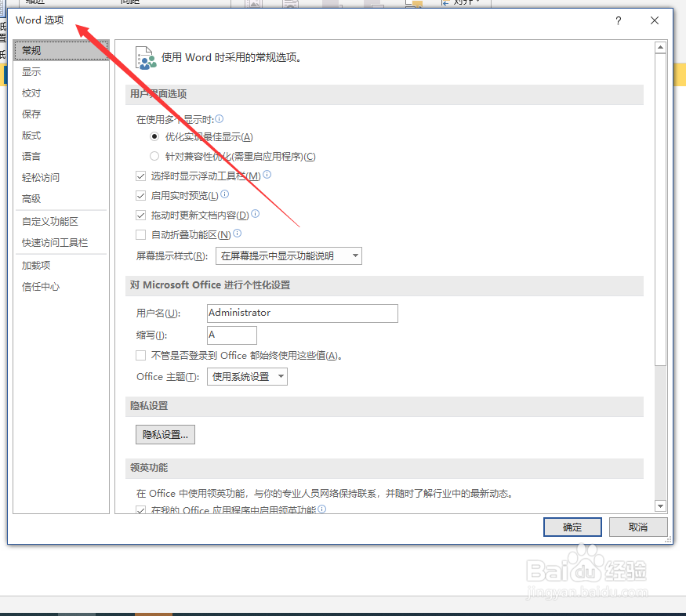
Task: Select 优化实现最佳显示 radio option
Action: coord(154,136)
